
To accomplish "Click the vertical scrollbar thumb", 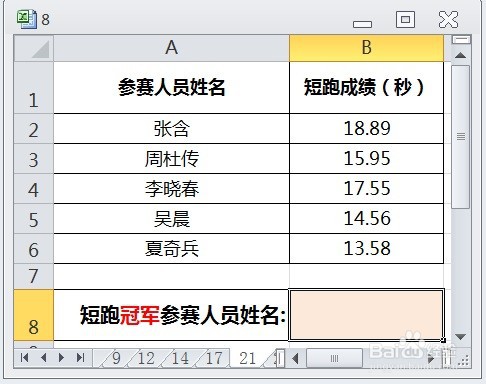I will [461, 137].
